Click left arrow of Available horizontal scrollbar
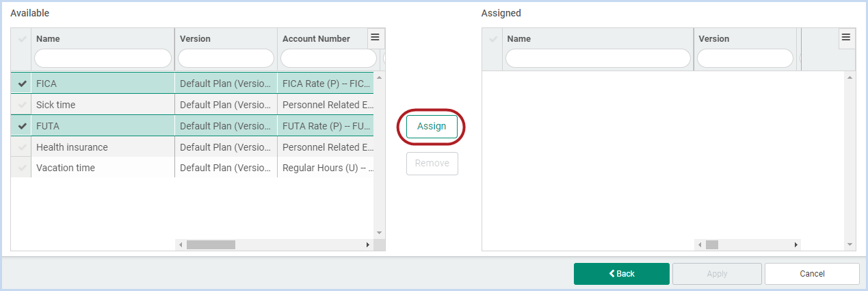Screen dimensions: 868x291 [x=181, y=244]
